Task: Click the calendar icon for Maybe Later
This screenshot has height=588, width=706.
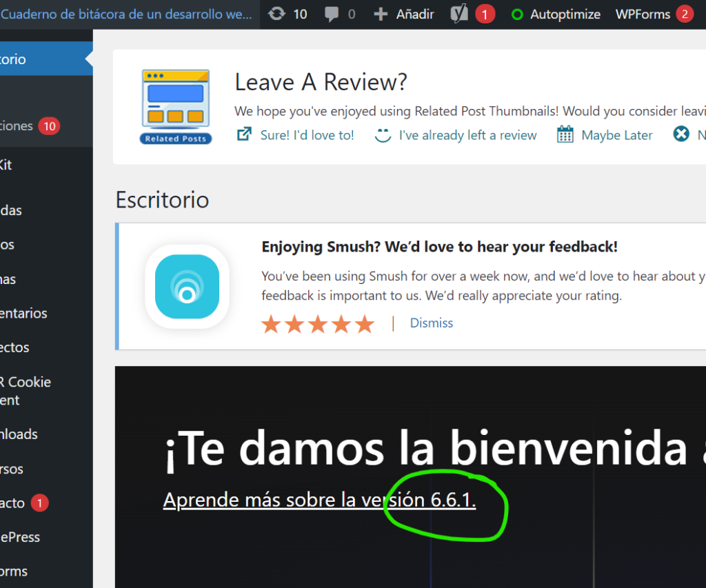Action: coord(565,134)
